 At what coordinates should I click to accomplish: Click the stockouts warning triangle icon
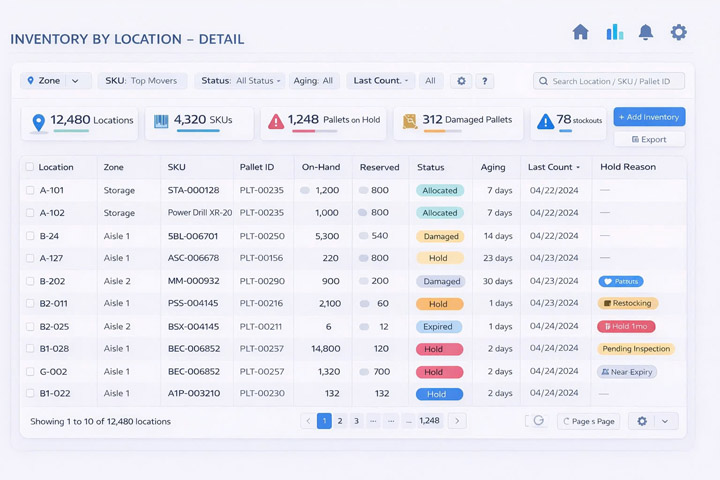545,122
